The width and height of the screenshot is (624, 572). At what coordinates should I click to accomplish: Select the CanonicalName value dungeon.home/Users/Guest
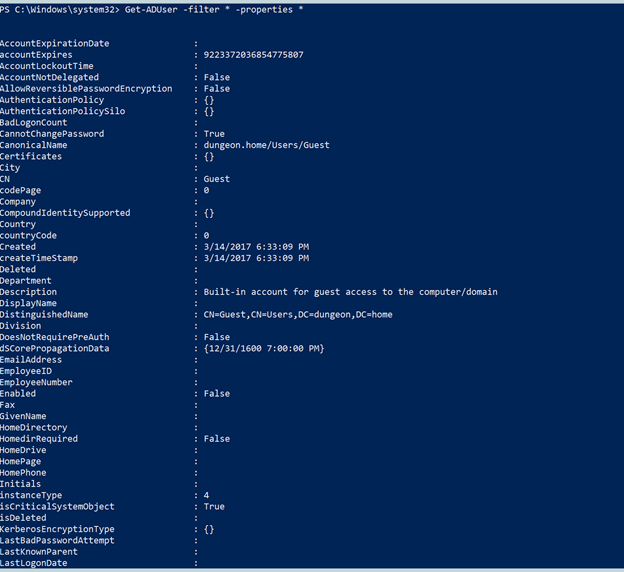tap(267, 145)
